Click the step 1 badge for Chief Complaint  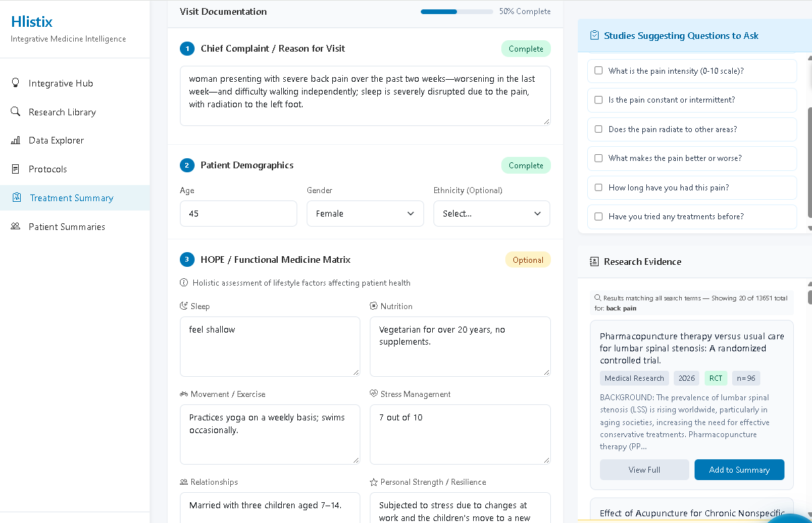point(187,48)
